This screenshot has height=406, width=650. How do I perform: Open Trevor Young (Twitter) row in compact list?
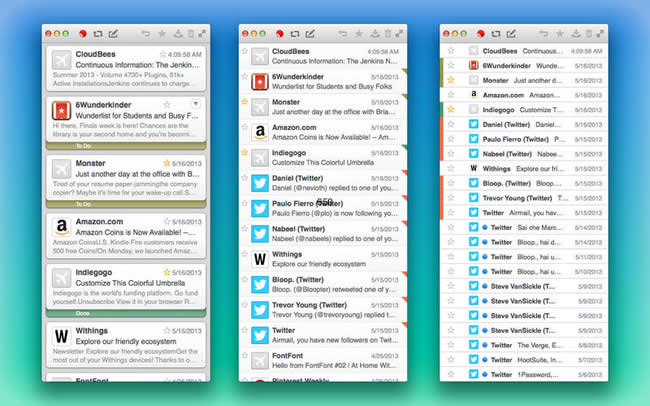(x=524, y=198)
